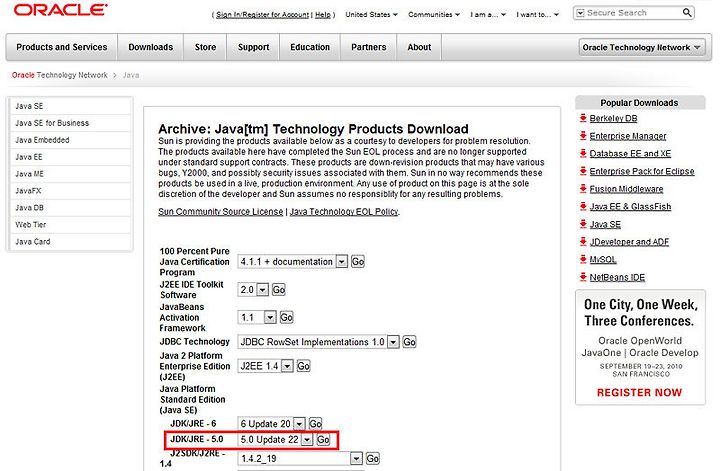Click Go next to 6 Update 20
Screen dimensions: 720x471
coord(315,423)
